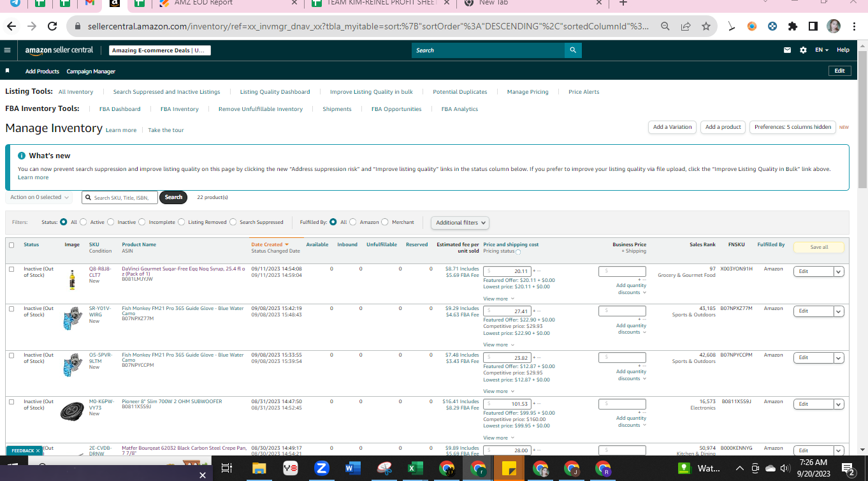Viewport: 868px width, 481px height.
Task: Open the Manage Pricing listing tool
Action: click(x=528, y=92)
